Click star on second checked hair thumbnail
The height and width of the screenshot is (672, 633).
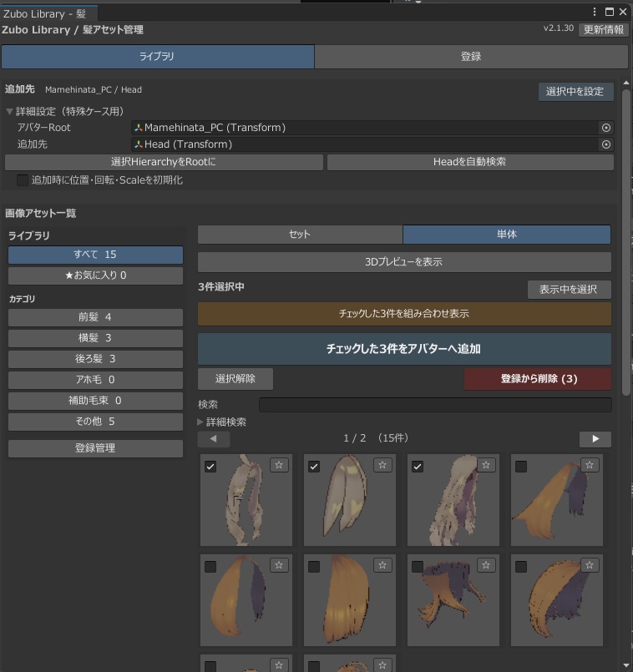tap(382, 465)
